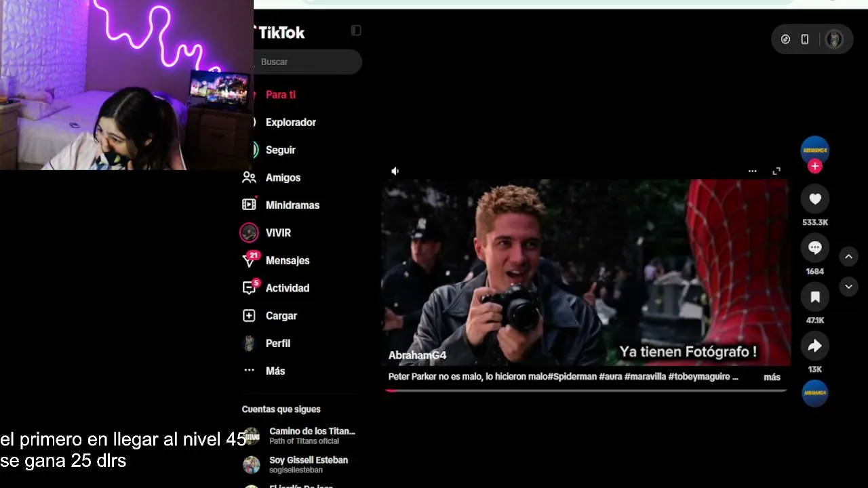Open the Para ti feed
Screen dimensions: 868x488
tap(281, 95)
